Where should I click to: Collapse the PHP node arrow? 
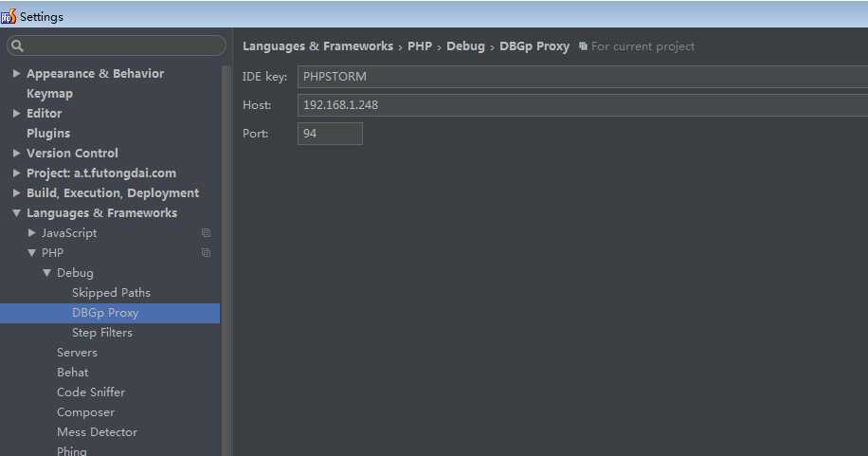coord(31,253)
